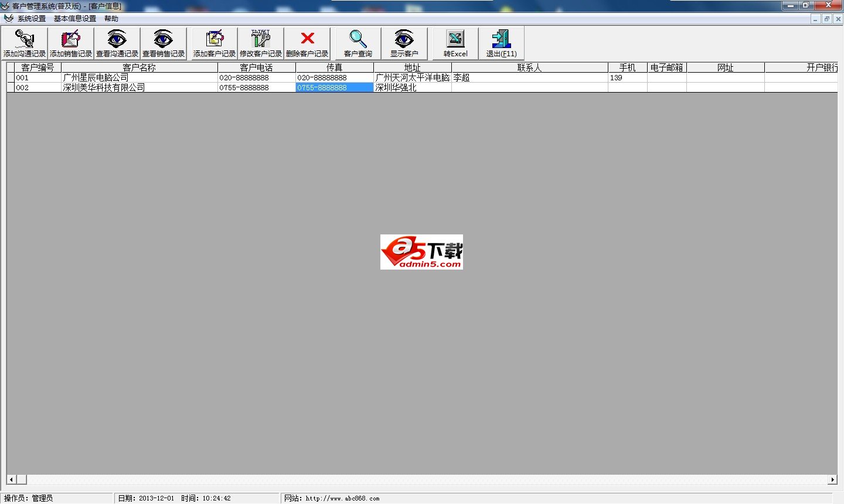This screenshot has height=504, width=844.
Task: Click the 退出(F11) exit icon
Action: coord(502,43)
